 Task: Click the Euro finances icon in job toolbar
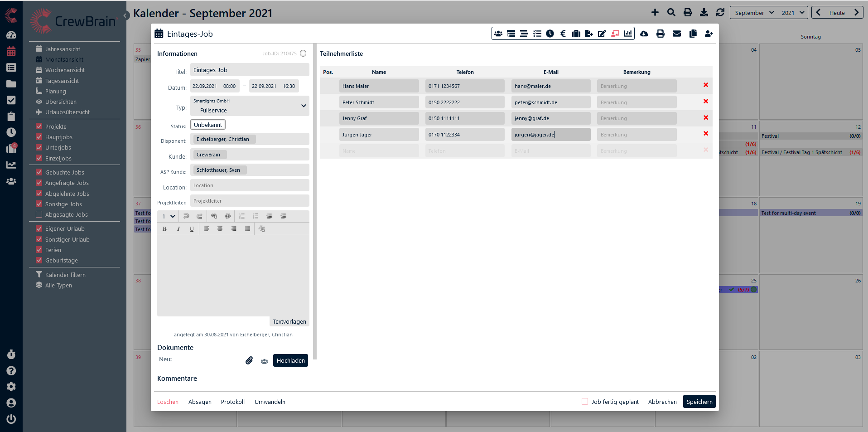point(563,34)
